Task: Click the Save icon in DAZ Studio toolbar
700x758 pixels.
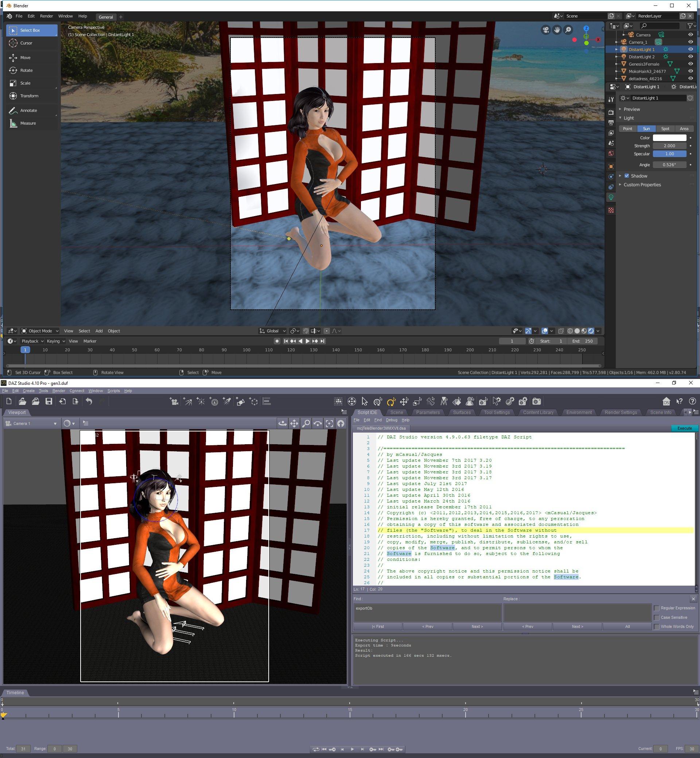Action: [49, 402]
